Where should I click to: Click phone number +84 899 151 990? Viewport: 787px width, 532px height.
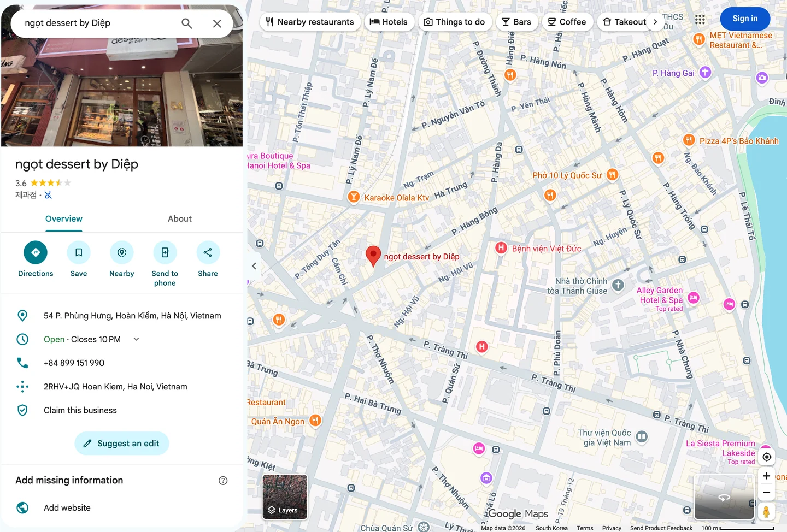click(x=121, y=363)
